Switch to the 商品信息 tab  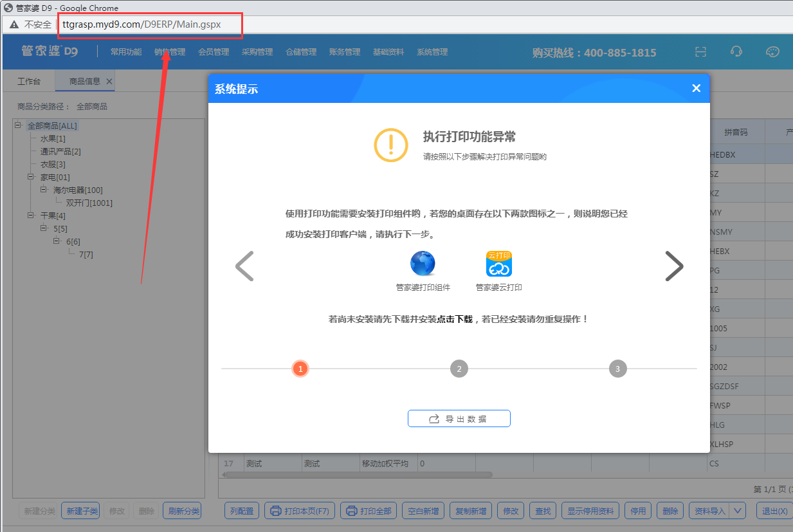84,82
